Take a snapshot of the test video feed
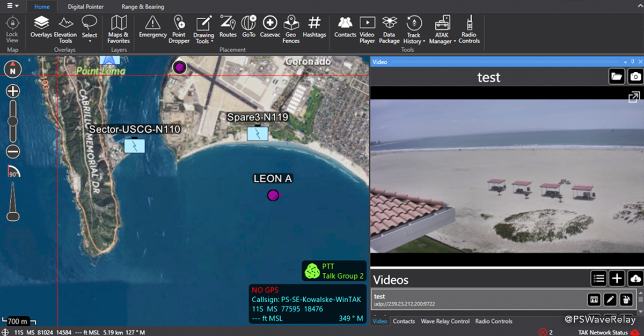The image size is (644, 336). click(635, 77)
